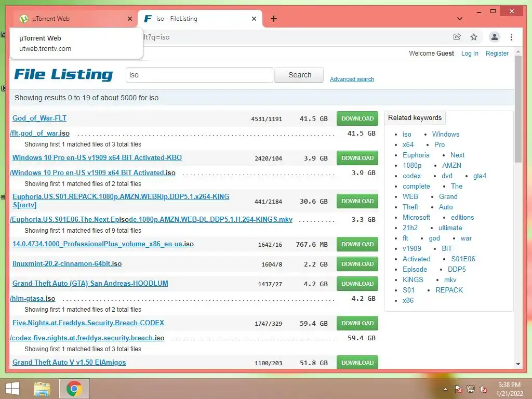Select related keyword KiNGS

413,280
